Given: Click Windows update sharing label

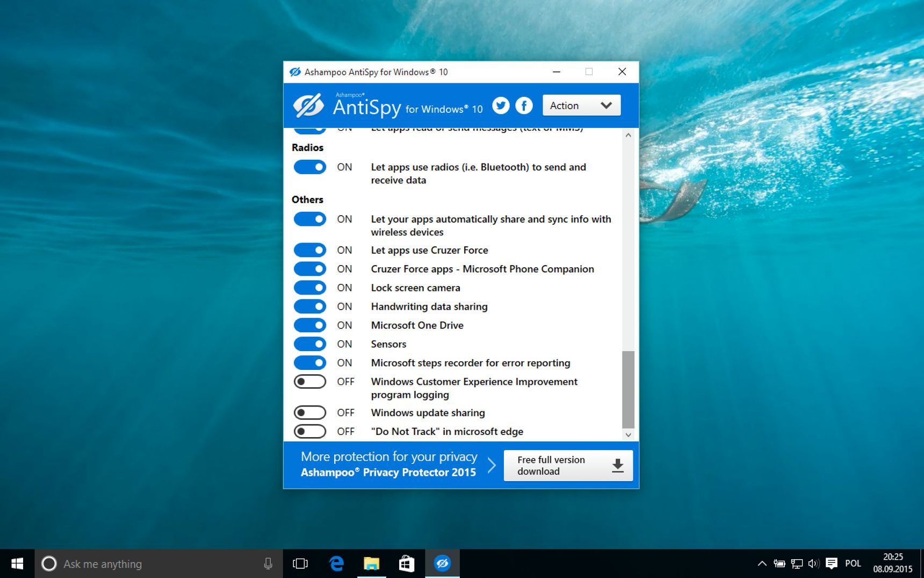Looking at the screenshot, I should tap(428, 413).
